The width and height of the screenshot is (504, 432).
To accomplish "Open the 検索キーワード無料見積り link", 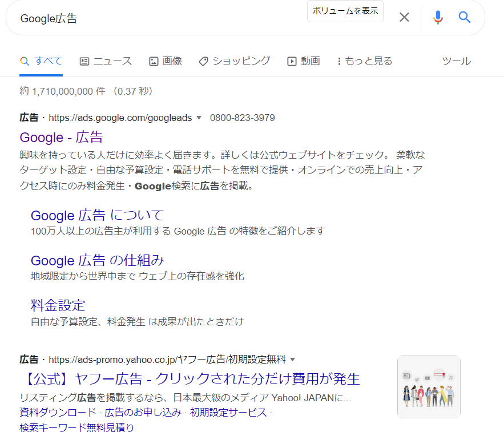I will [x=76, y=427].
